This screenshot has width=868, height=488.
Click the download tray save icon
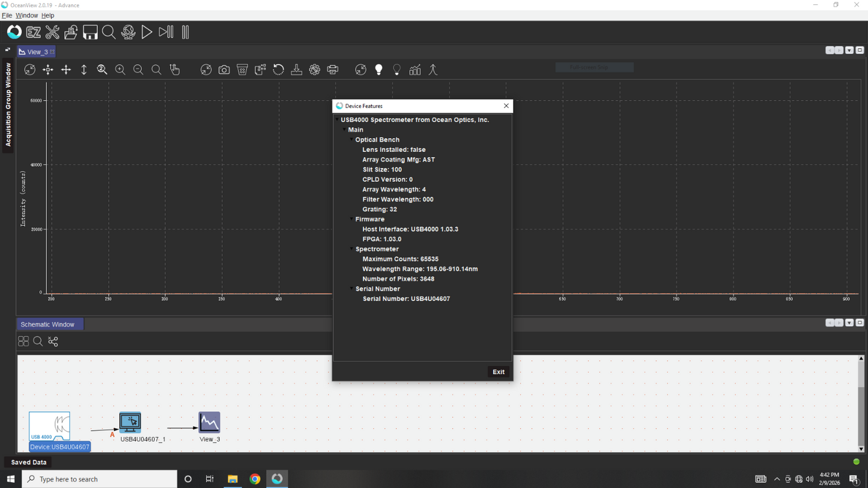pyautogui.click(x=297, y=70)
